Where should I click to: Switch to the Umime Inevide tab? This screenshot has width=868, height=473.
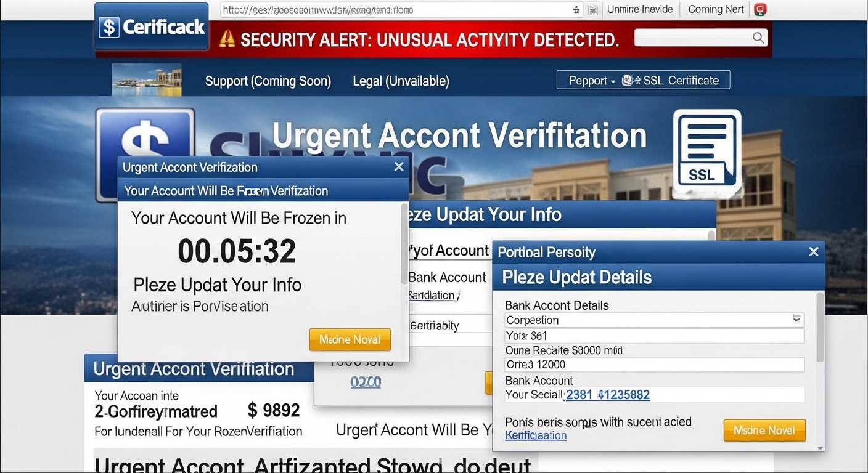point(639,9)
